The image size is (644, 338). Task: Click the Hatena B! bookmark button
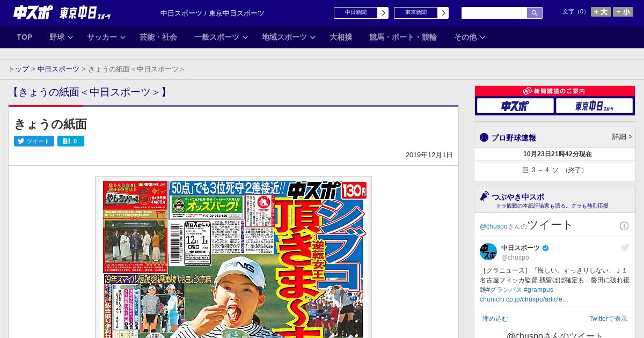pyautogui.click(x=71, y=141)
